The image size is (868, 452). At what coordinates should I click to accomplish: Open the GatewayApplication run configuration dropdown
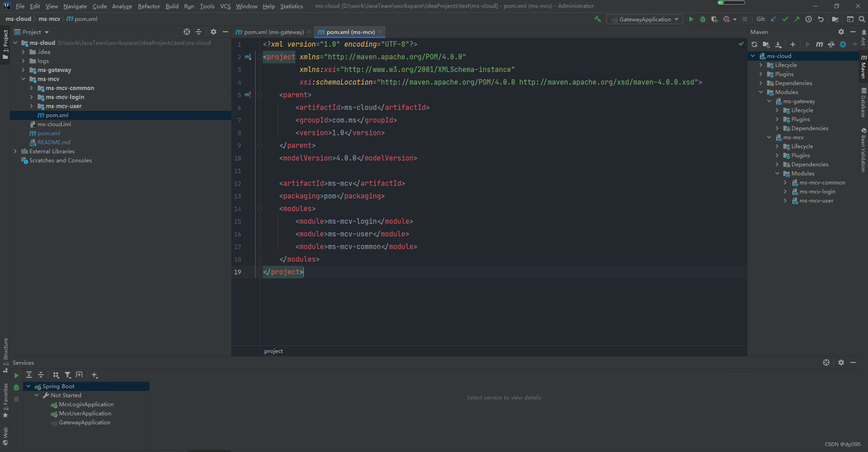click(x=645, y=19)
